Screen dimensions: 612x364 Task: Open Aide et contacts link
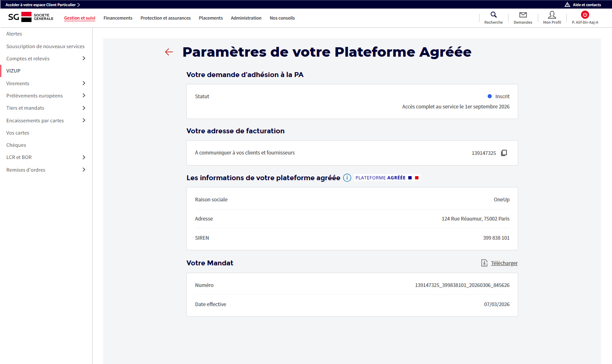click(x=587, y=5)
